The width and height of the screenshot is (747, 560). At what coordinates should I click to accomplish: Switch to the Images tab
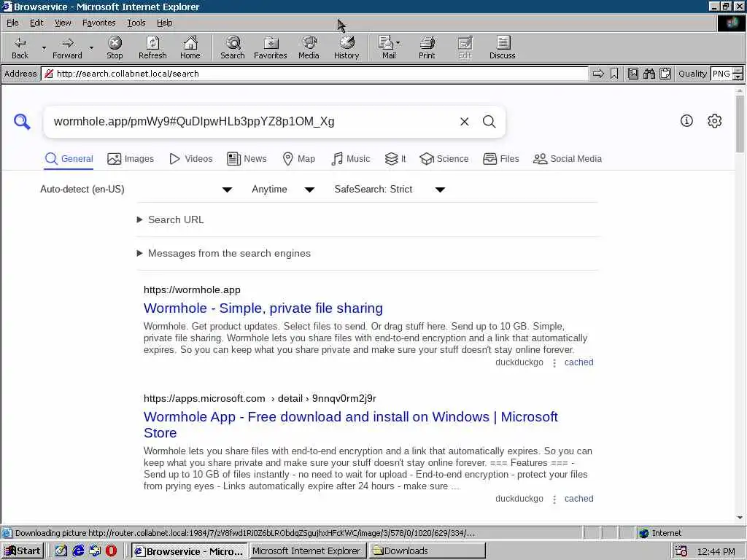pyautogui.click(x=131, y=159)
